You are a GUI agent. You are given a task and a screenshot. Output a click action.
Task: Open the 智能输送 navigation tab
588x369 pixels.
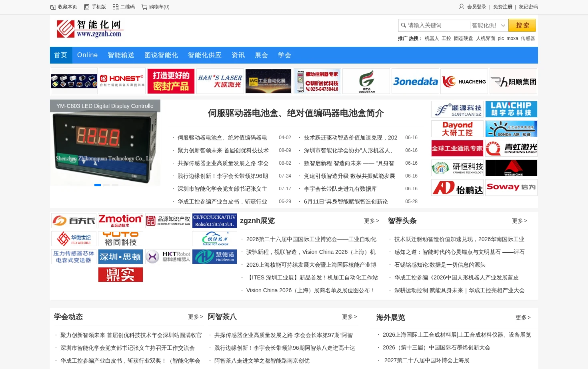[x=121, y=55]
